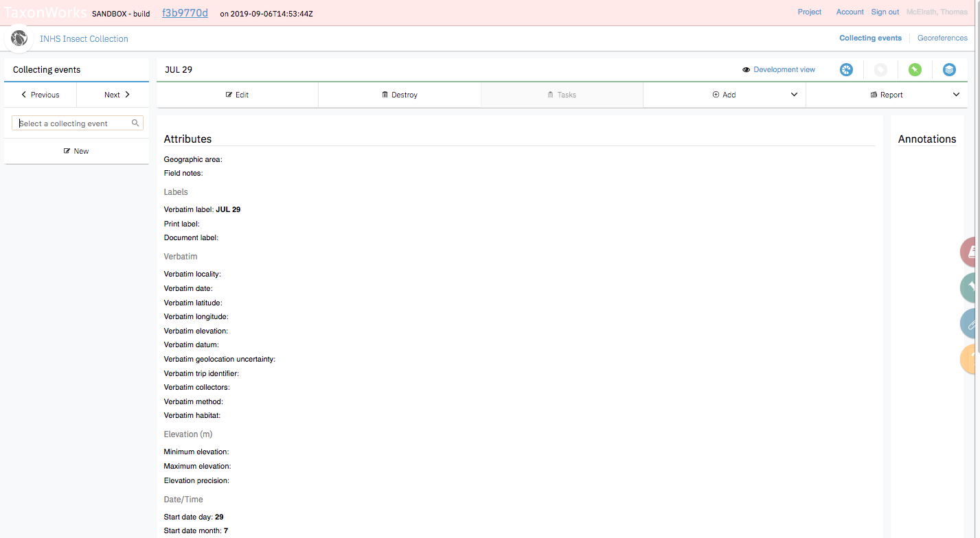The width and height of the screenshot is (980, 538).
Task: Pin this collecting event using the green pin icon
Action: 915,69
